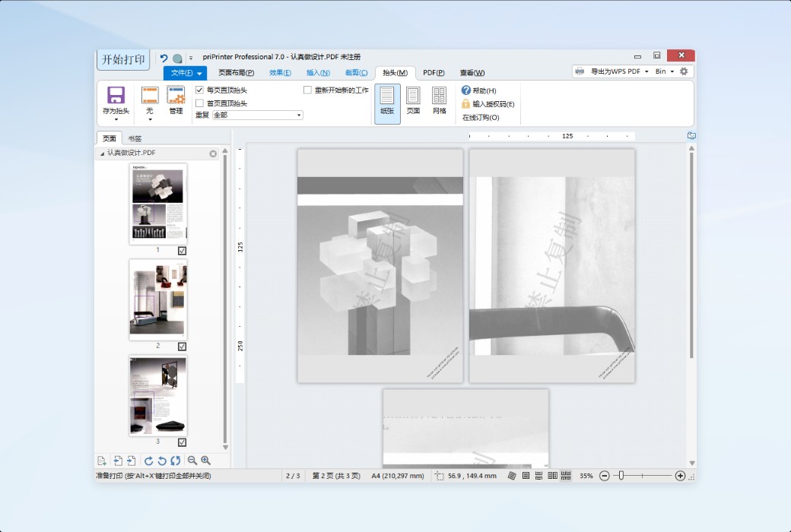Click the rotate clockwise icon
This screenshot has width=791, height=532.
click(x=148, y=461)
